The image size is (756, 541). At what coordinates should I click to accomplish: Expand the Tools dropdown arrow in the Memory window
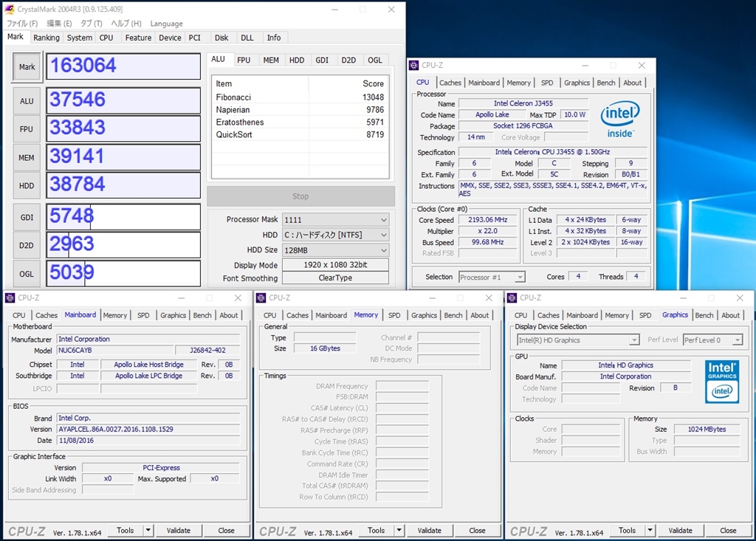[x=399, y=530]
